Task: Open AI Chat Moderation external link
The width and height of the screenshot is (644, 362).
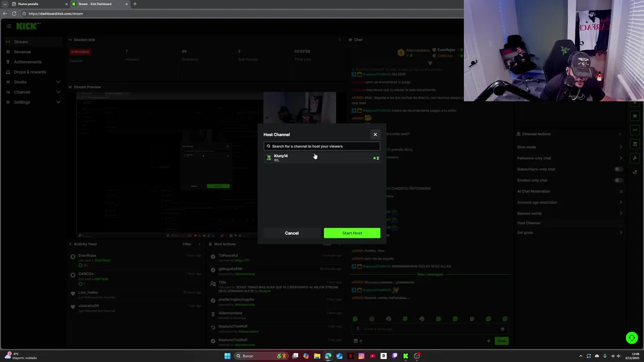Action: pyautogui.click(x=621, y=191)
